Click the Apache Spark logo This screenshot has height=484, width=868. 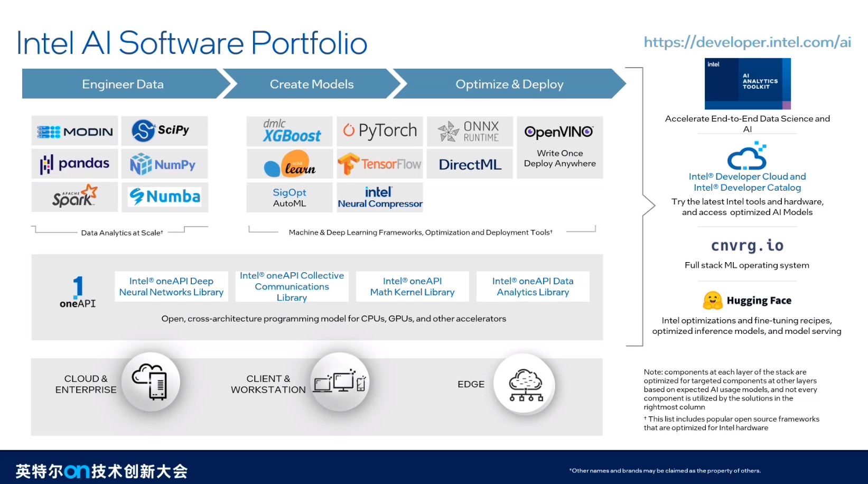(x=74, y=197)
